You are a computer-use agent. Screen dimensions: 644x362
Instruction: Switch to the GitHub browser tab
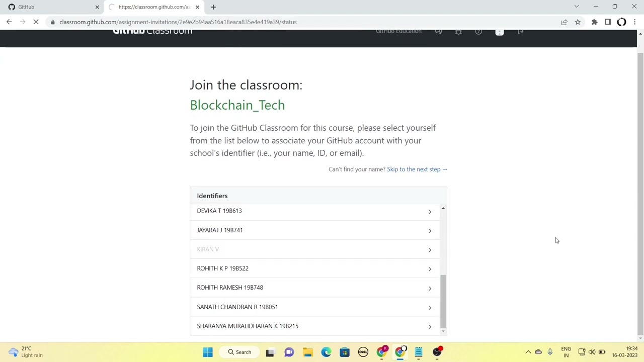point(53,7)
